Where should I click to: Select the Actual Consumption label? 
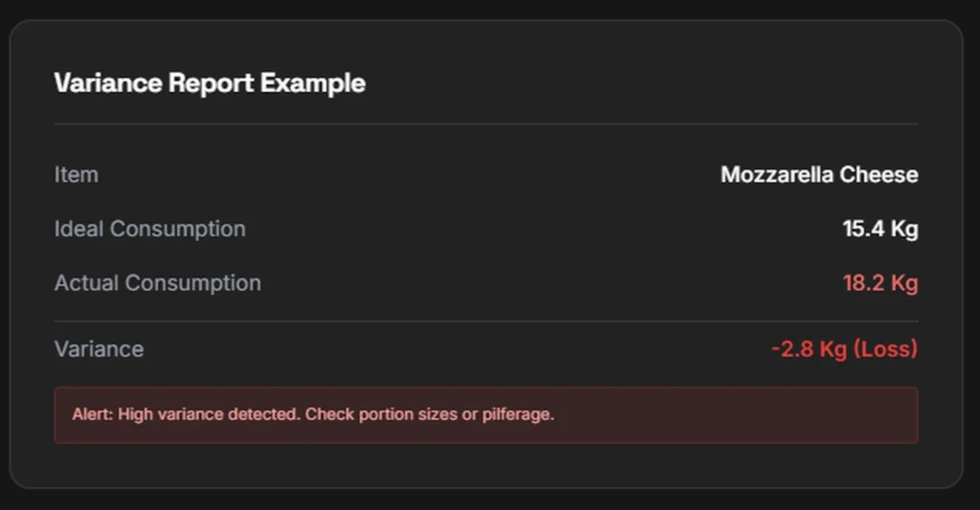157,283
